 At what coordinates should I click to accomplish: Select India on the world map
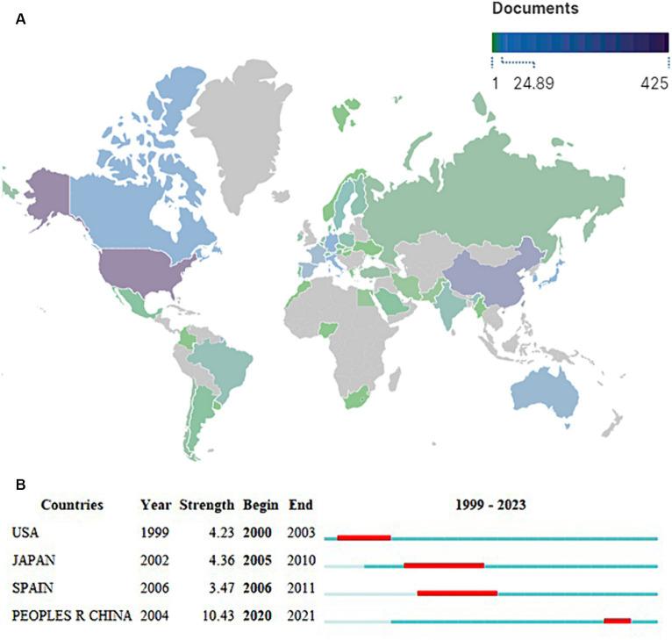click(x=444, y=307)
